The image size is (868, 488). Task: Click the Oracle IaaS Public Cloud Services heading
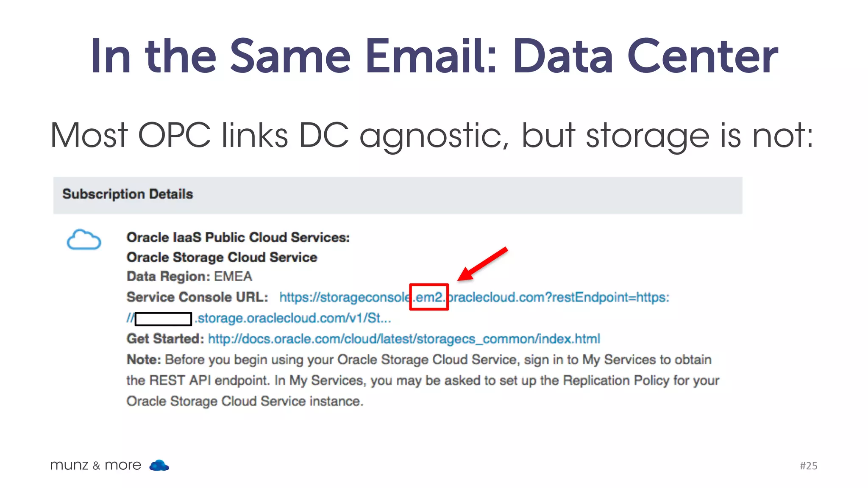(238, 237)
